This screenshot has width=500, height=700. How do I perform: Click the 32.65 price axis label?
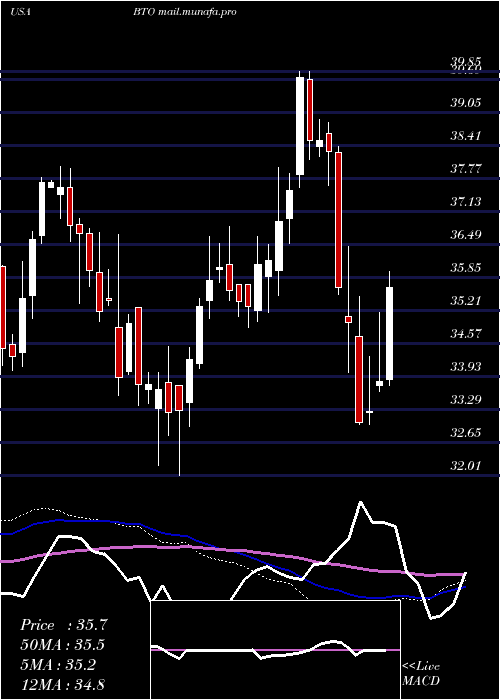(465, 433)
